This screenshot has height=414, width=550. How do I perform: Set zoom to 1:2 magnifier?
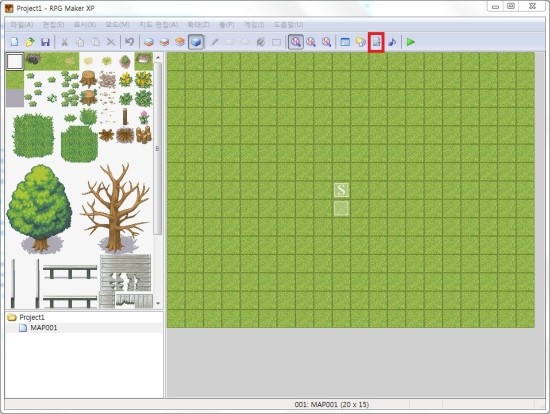click(x=311, y=42)
